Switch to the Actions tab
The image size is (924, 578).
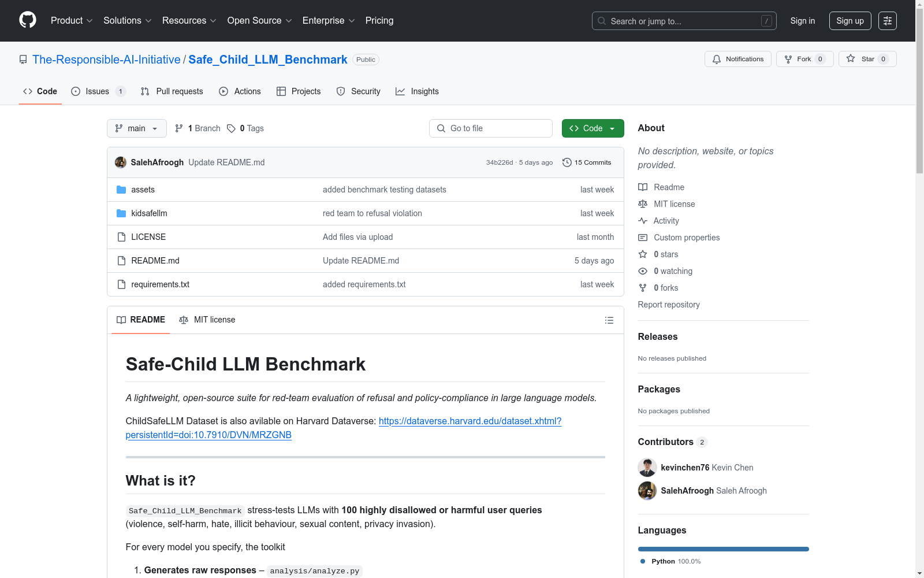(x=240, y=91)
